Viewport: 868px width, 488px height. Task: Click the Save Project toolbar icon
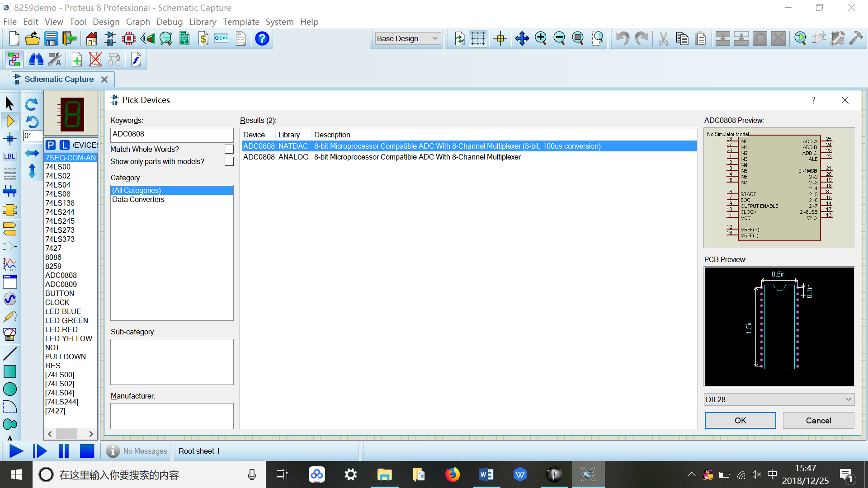tap(51, 39)
